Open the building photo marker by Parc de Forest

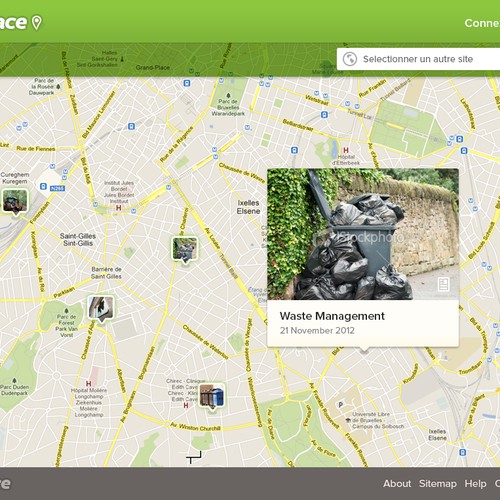101,309
